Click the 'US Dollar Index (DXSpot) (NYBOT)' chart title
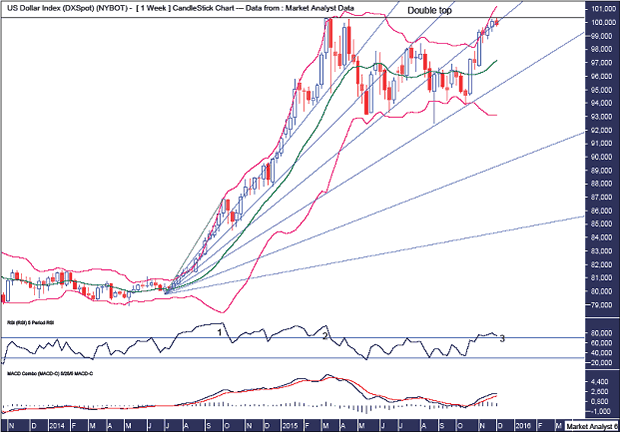This screenshot has width=620, height=432. click(68, 8)
